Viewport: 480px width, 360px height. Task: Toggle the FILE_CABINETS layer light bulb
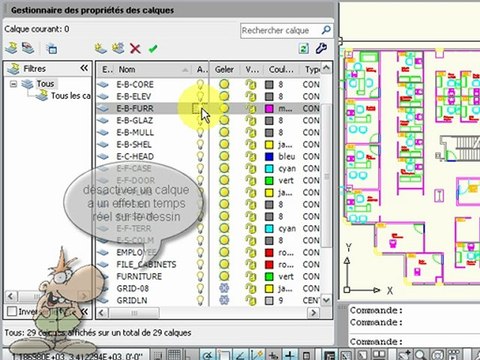click(200, 264)
